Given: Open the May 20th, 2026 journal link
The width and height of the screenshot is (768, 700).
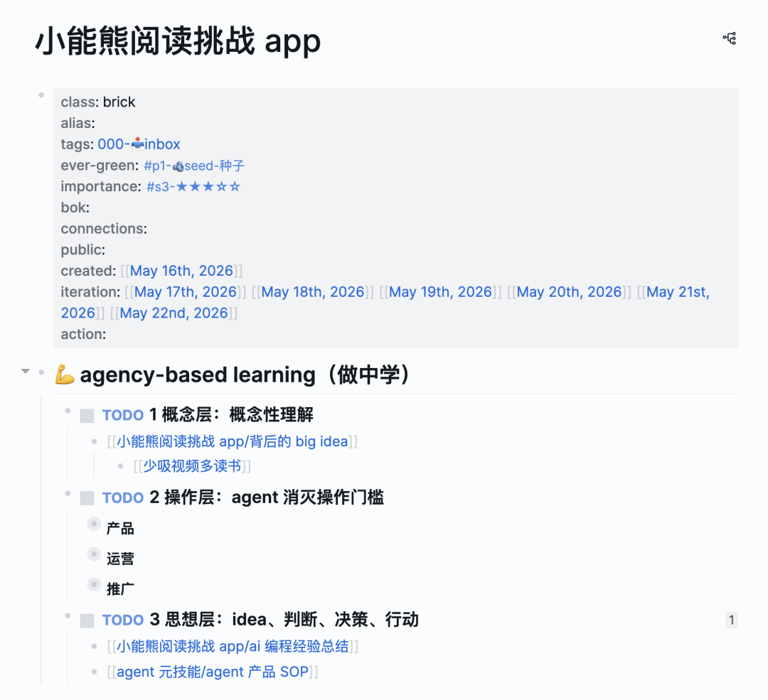Looking at the screenshot, I should click(569, 292).
